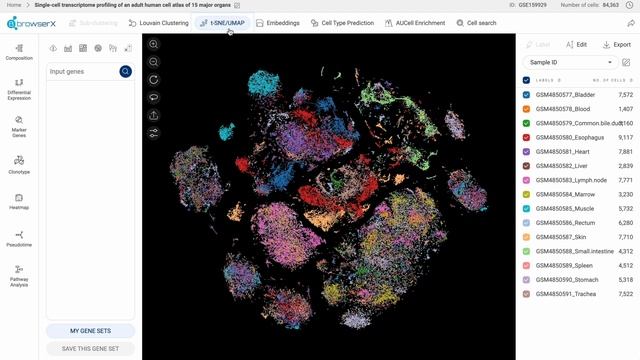Go to Home breadcrumb link

coord(14,5)
